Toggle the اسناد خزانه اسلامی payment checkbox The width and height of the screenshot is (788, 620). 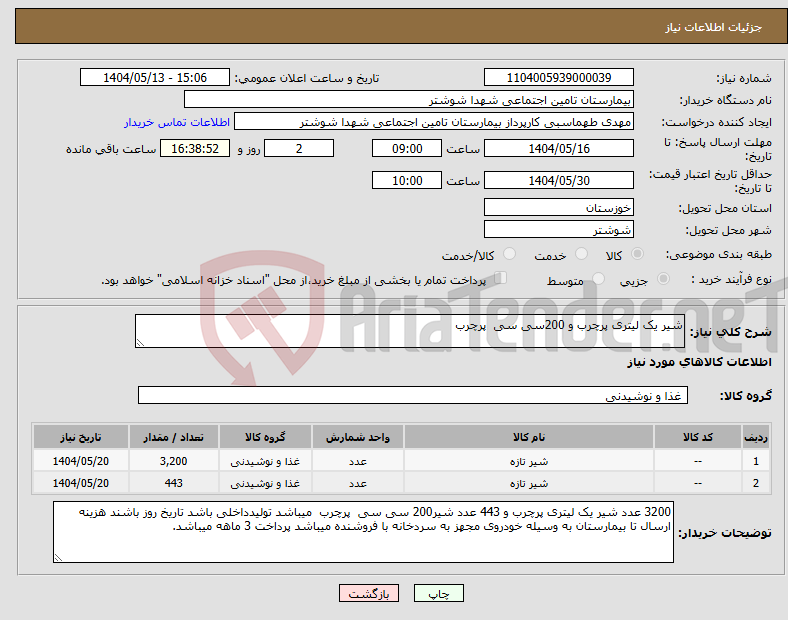click(501, 278)
